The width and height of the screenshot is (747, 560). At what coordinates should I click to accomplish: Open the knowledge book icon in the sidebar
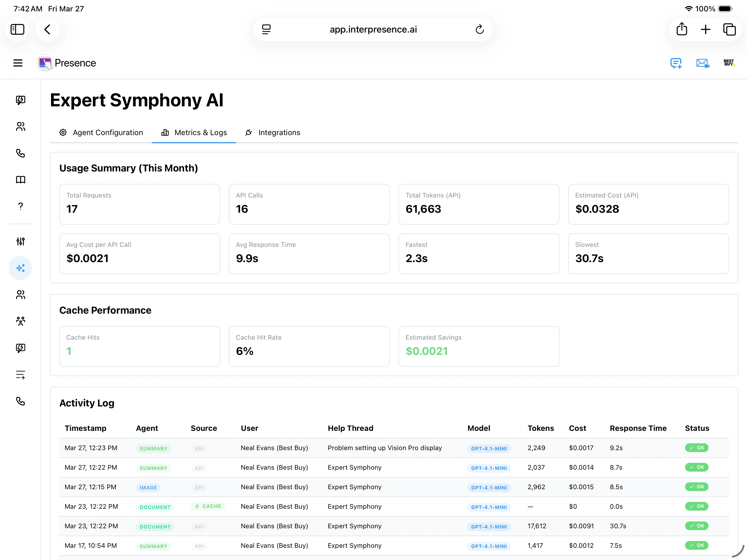(20, 180)
